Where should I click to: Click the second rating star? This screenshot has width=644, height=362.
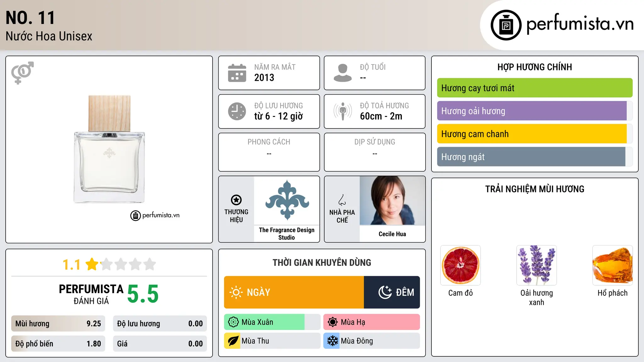107,264
